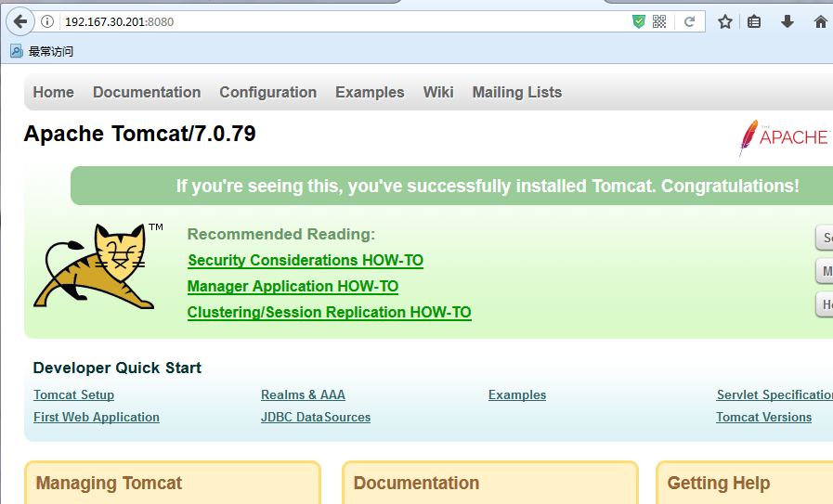Show the QR code icon in address bar

pos(659,21)
